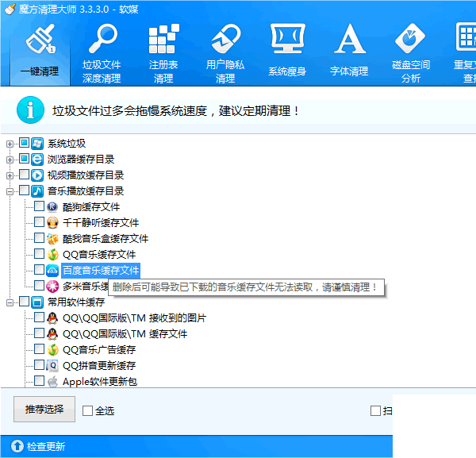476x458 pixels.
Task: Check the 百度音乐缓存文件 checkbox
Action: [x=39, y=269]
